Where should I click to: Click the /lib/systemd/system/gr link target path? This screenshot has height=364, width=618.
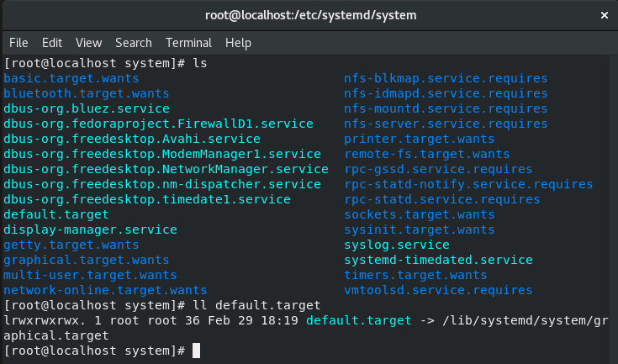526,320
